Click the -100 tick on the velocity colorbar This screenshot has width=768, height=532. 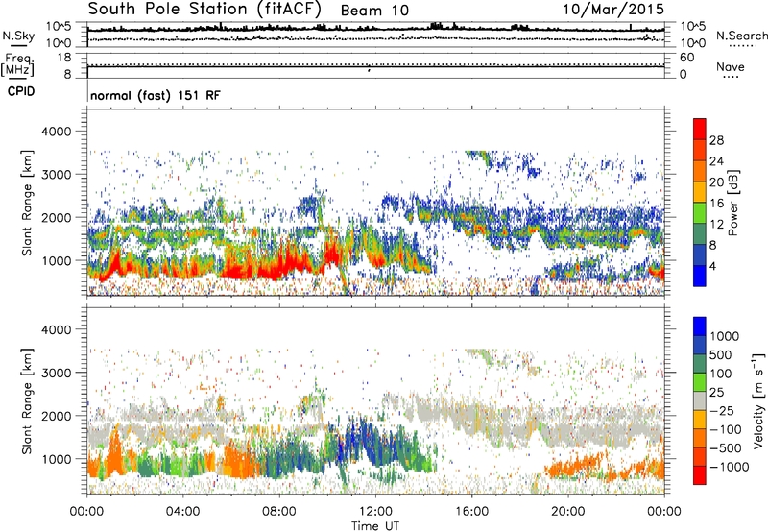[x=726, y=429]
